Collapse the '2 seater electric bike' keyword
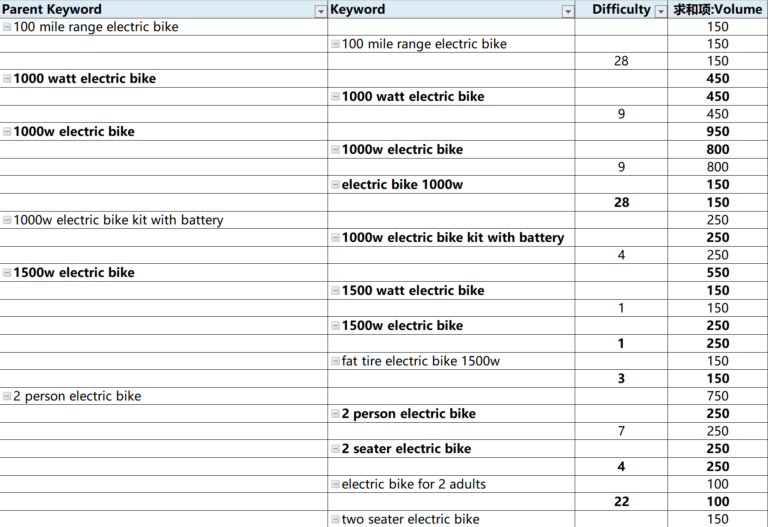 coord(335,449)
